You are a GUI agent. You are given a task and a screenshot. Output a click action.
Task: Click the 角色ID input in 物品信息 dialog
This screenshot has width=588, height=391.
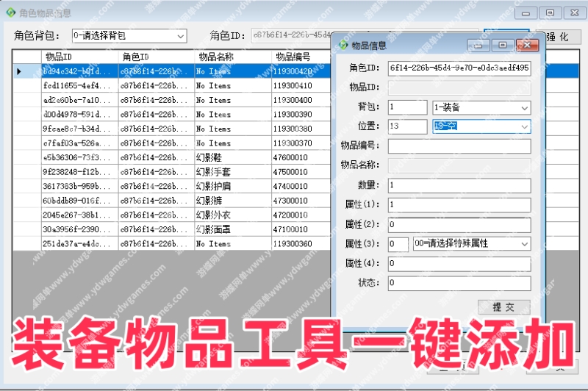pos(459,68)
